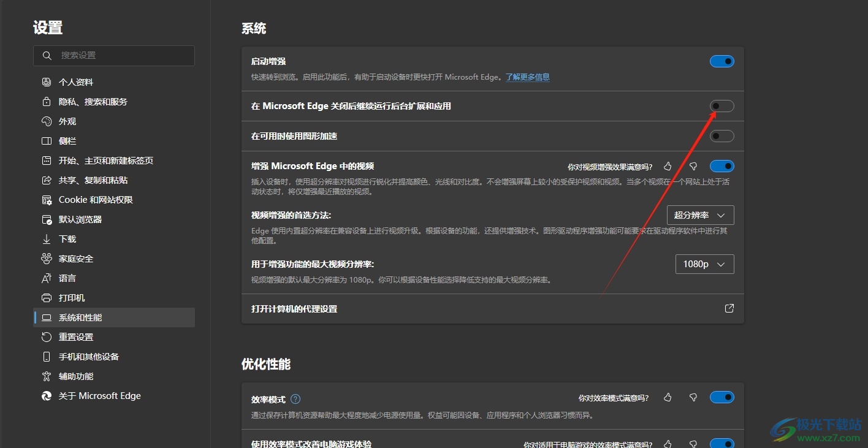This screenshot has height=448, width=868.
Task: Click the Accessibility (辅助功能) icon
Action: [47, 376]
